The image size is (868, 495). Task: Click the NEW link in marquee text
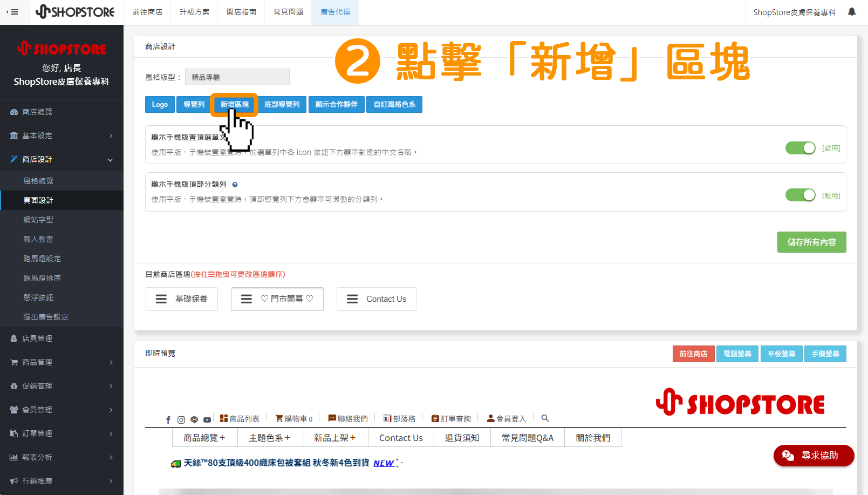[384, 463]
